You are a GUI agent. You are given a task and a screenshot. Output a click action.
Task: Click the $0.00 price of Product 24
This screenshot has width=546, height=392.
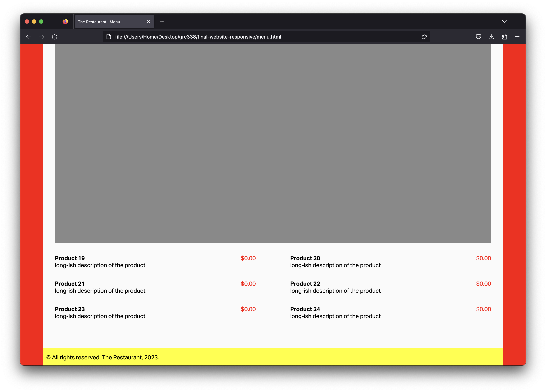[x=483, y=309]
